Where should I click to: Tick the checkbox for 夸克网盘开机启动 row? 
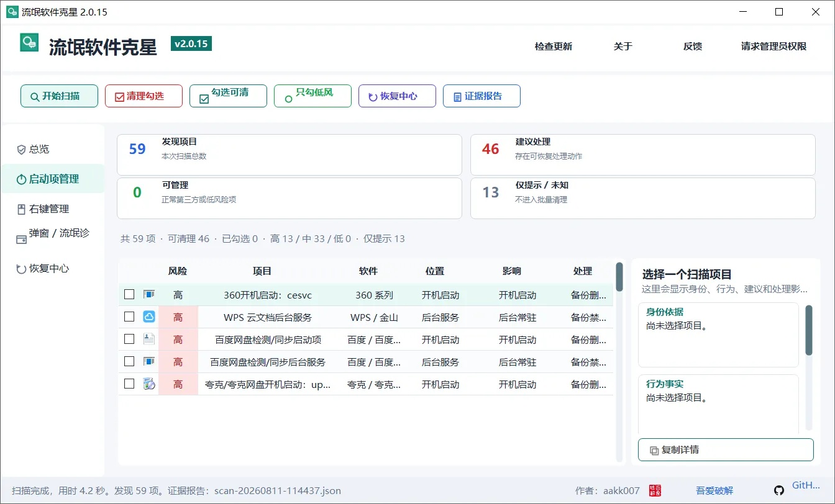coord(129,384)
